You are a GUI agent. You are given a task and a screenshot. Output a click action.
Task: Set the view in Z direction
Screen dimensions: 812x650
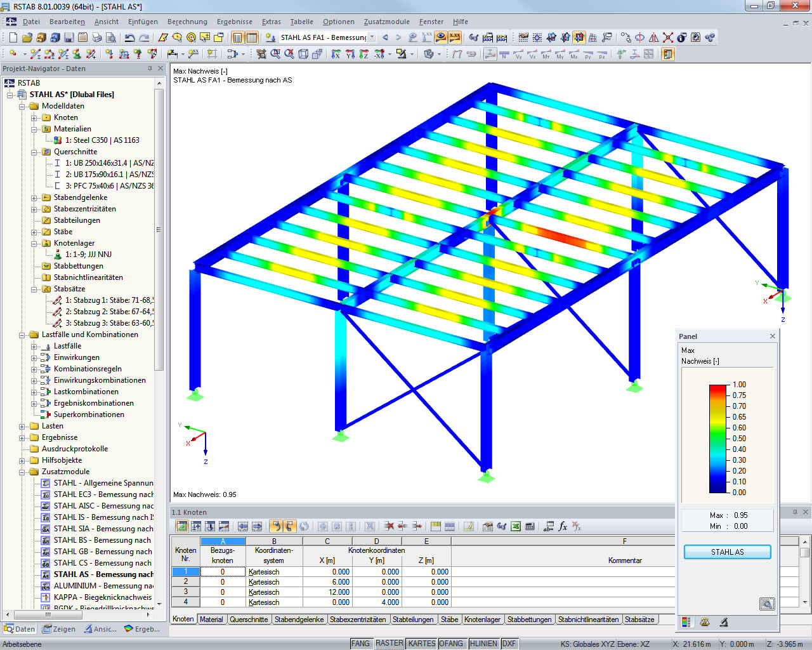(364, 54)
